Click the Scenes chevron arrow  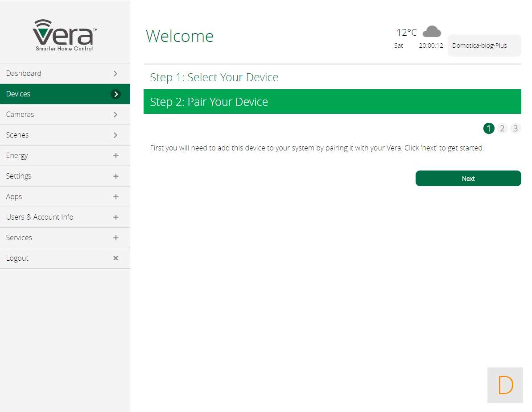pyautogui.click(x=115, y=135)
